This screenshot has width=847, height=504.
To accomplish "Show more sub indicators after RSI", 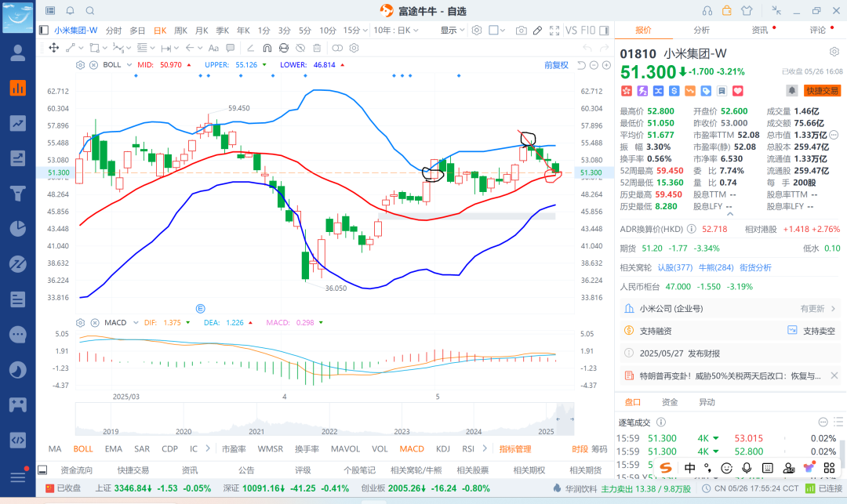I will pyautogui.click(x=485, y=448).
